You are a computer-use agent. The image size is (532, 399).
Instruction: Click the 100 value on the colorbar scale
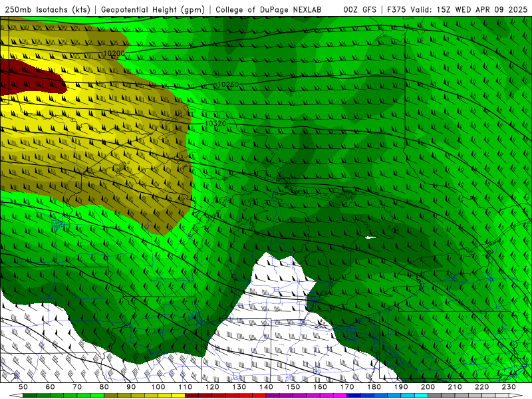click(158, 387)
